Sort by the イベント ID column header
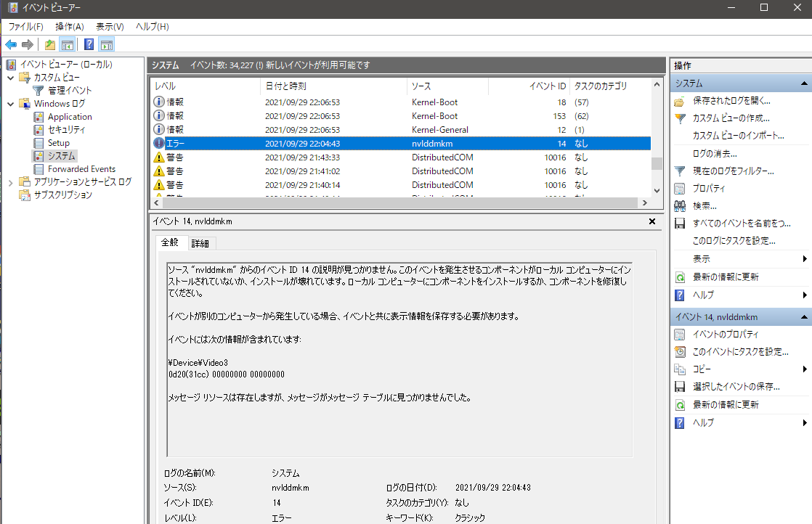 coord(529,86)
